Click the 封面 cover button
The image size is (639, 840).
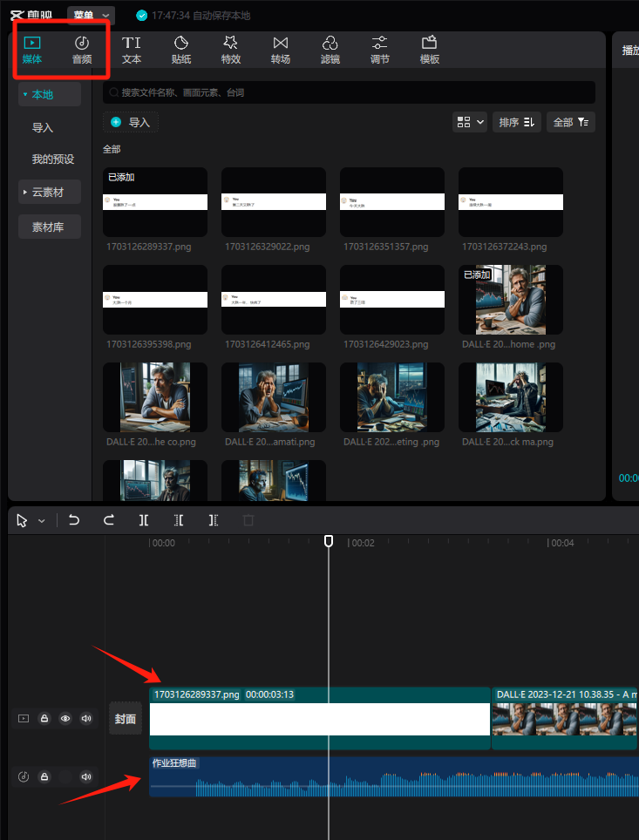(126, 719)
